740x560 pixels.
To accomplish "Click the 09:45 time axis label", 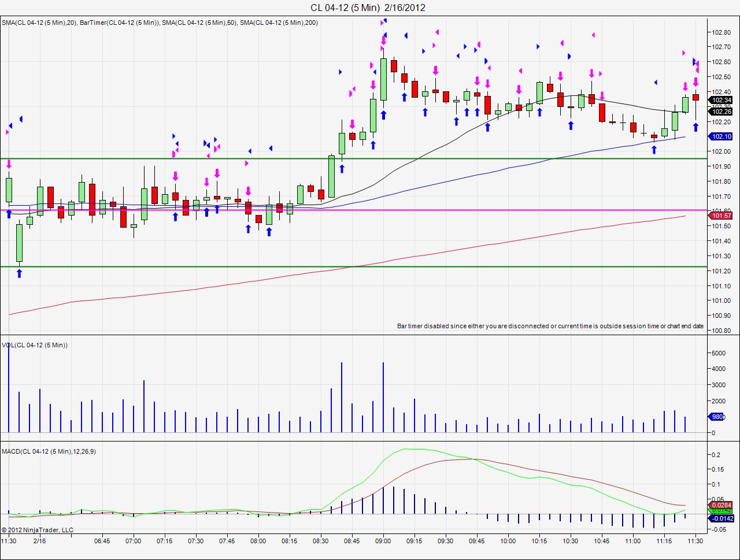I will (x=477, y=541).
